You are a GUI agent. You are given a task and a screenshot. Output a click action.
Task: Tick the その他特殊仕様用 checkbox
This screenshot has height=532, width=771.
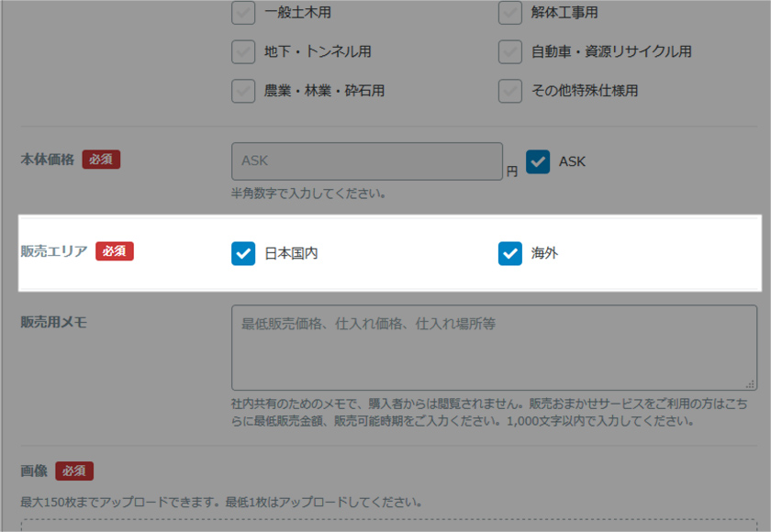click(x=510, y=91)
